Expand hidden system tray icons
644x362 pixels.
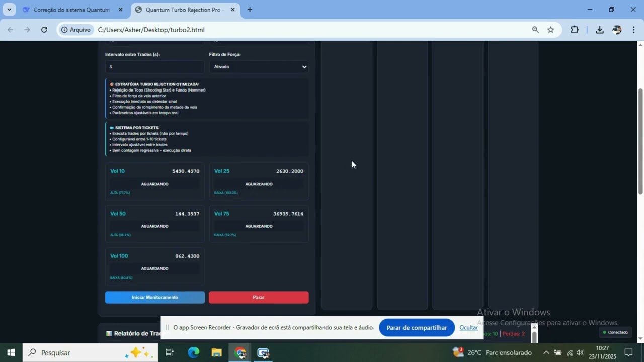point(546,352)
